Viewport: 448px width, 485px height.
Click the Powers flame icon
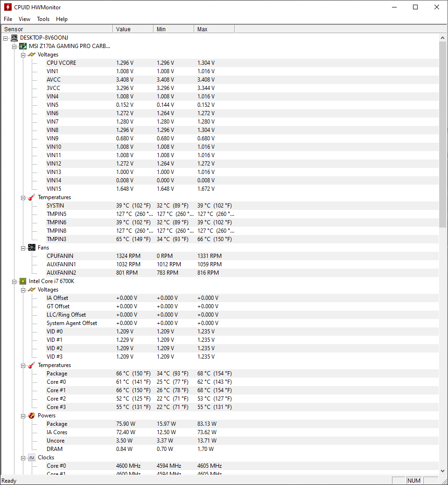[32, 416]
